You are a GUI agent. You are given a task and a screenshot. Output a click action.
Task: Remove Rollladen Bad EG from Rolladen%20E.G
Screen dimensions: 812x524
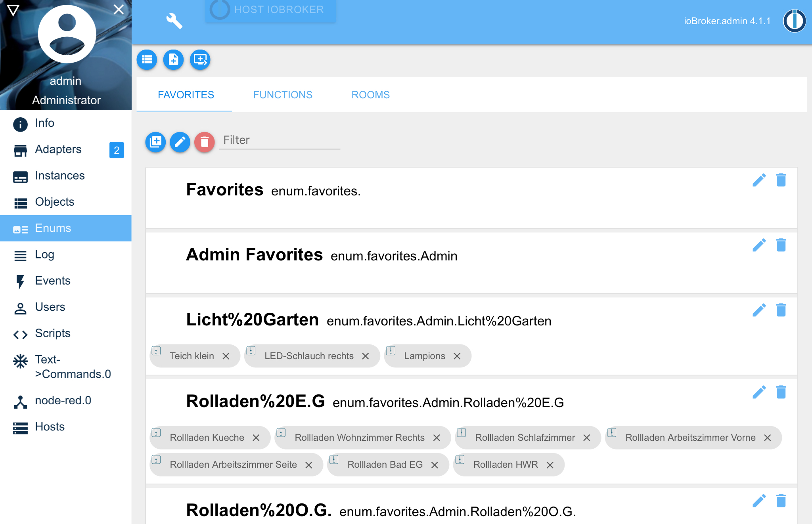click(435, 464)
